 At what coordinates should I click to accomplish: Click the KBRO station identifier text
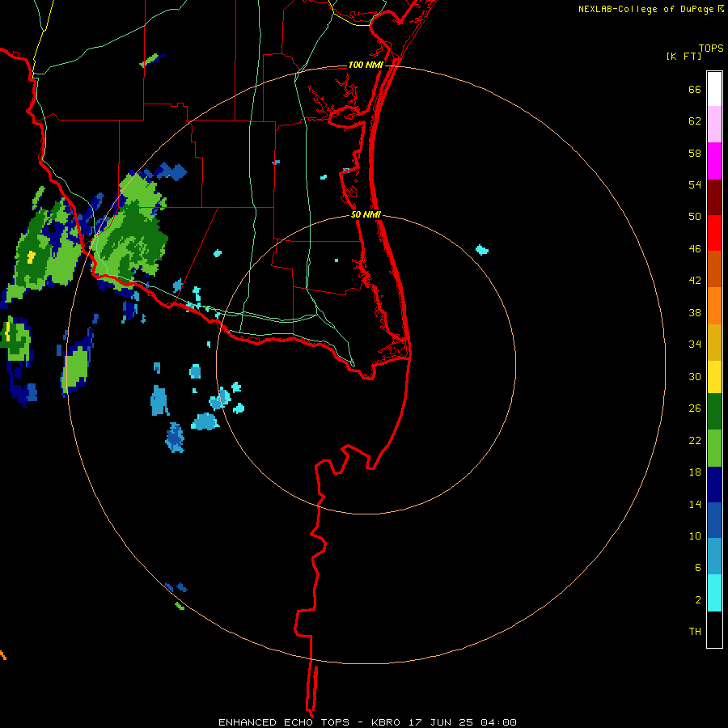point(387,722)
